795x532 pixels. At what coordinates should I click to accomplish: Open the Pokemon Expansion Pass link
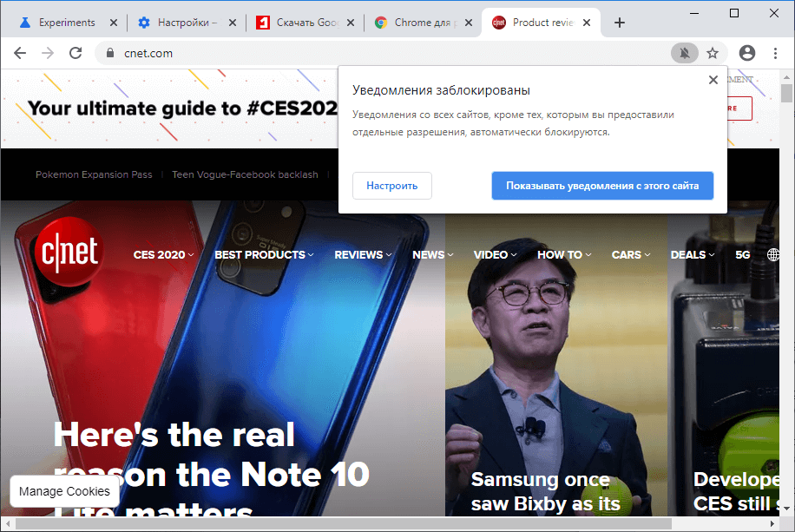pyautogui.click(x=94, y=174)
